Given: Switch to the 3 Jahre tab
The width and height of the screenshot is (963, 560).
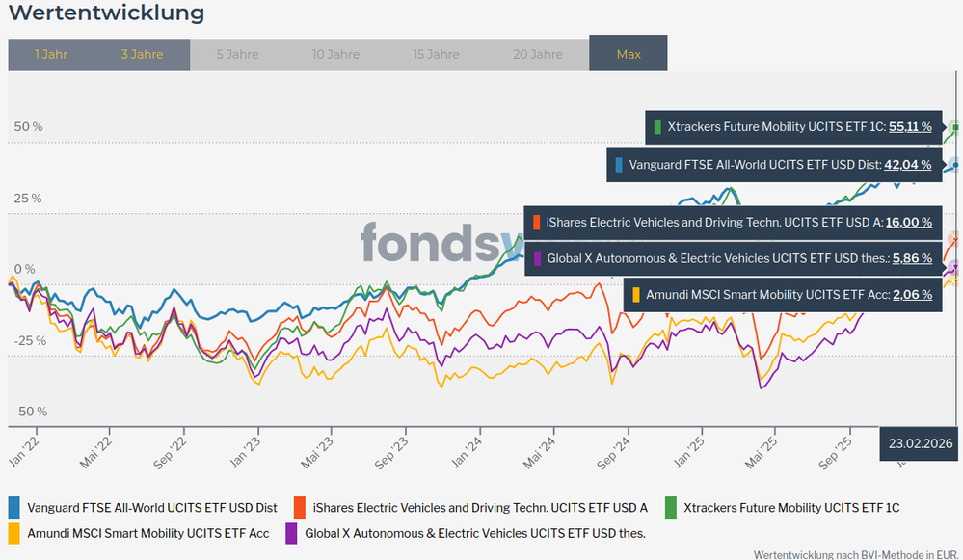Looking at the screenshot, I should [142, 55].
